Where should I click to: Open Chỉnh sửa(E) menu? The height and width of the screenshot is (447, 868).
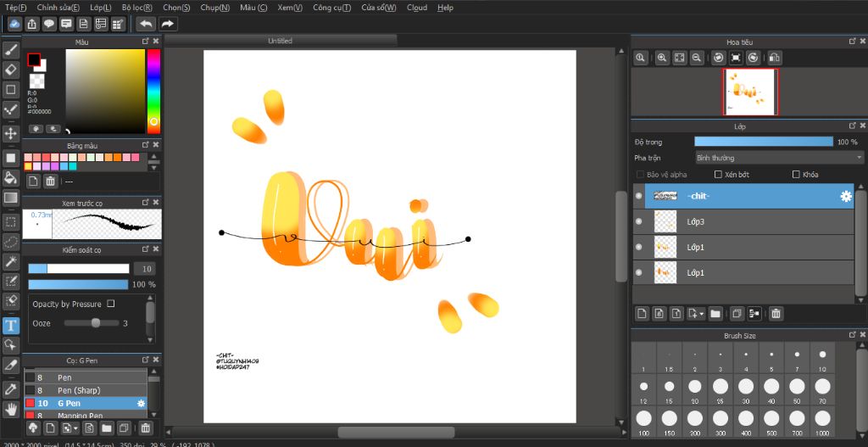click(58, 8)
